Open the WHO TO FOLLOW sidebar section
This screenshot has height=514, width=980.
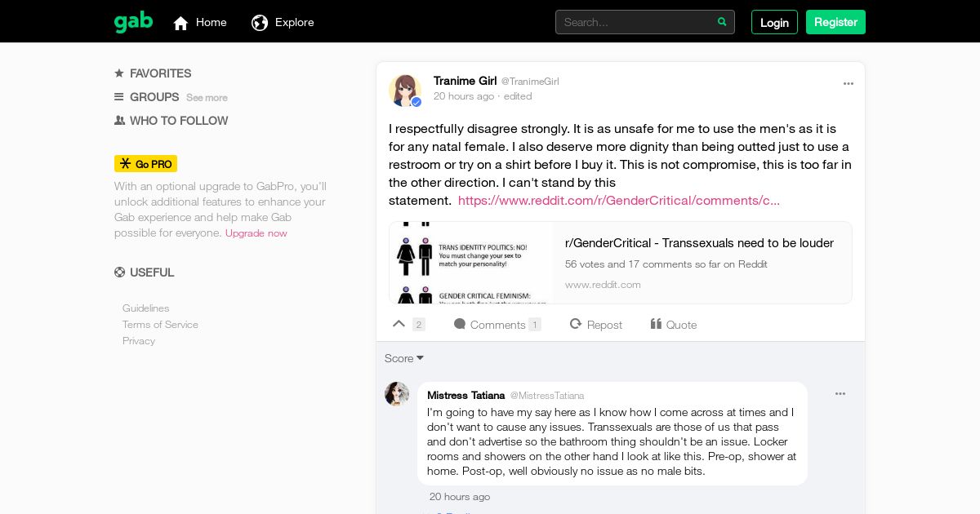(x=179, y=121)
